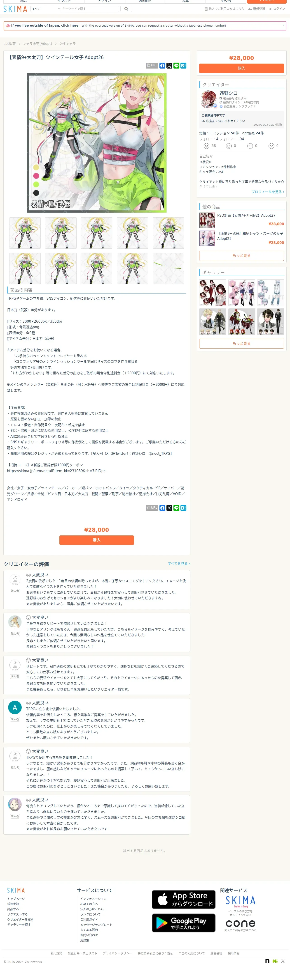This screenshot has height=980, width=290.
Task: Share on X above the image
Action: click(x=169, y=65)
